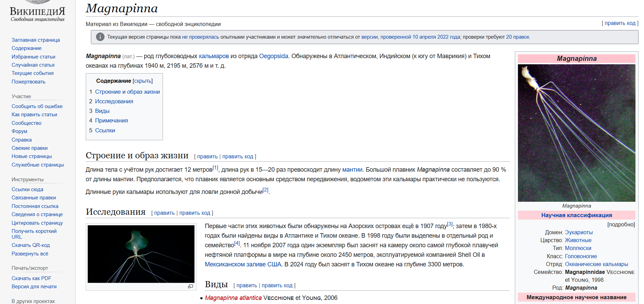Click править код next to Строение и образ жизни
This screenshot has width=644, height=304.
(238, 156)
